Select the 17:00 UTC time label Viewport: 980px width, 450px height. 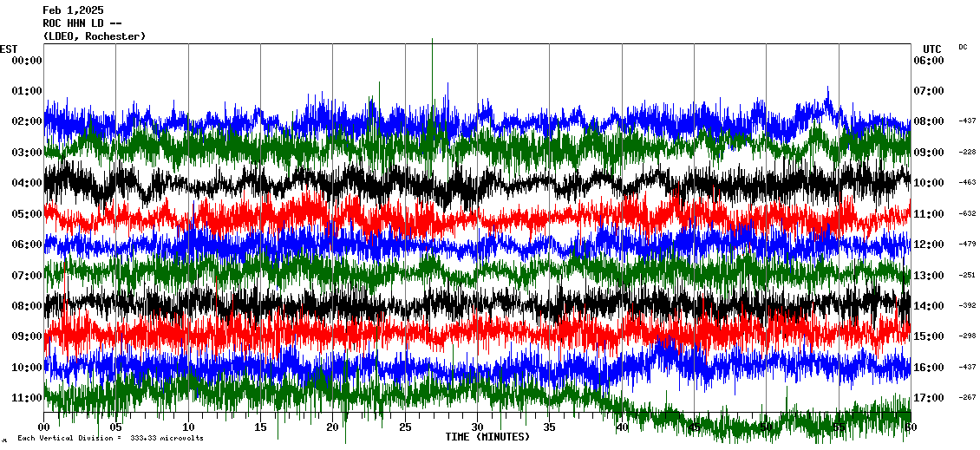(928, 398)
